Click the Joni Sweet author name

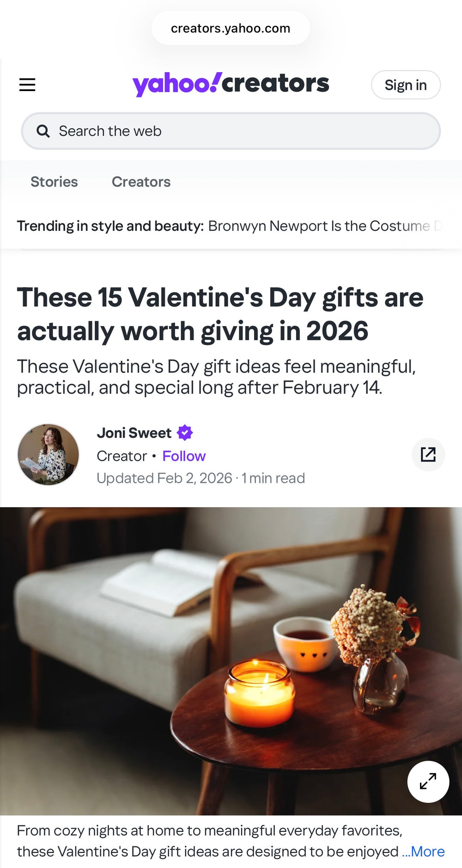pyautogui.click(x=134, y=433)
